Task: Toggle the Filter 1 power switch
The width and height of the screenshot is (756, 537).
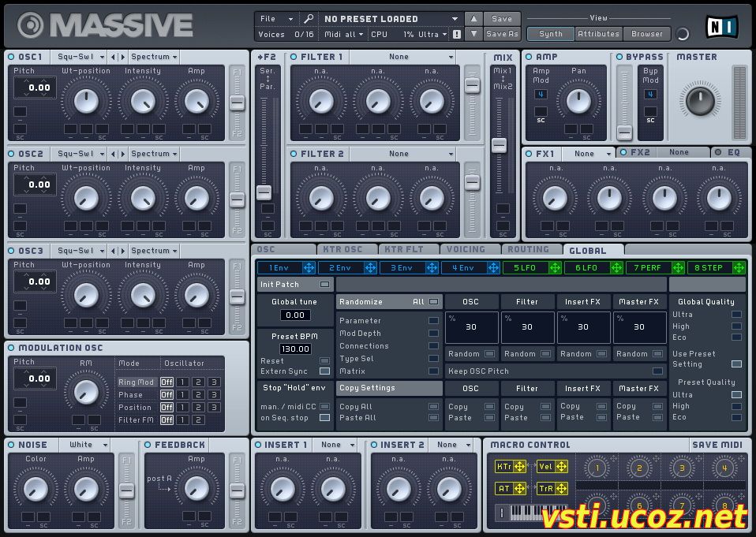Action: coord(293,57)
